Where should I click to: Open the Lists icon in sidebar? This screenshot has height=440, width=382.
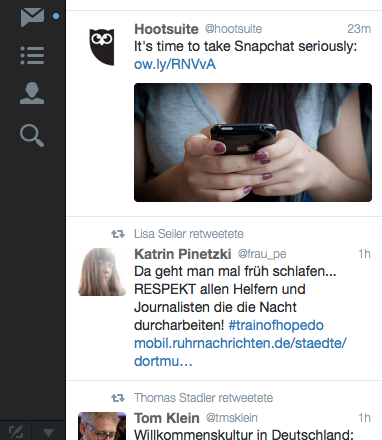(x=32, y=55)
